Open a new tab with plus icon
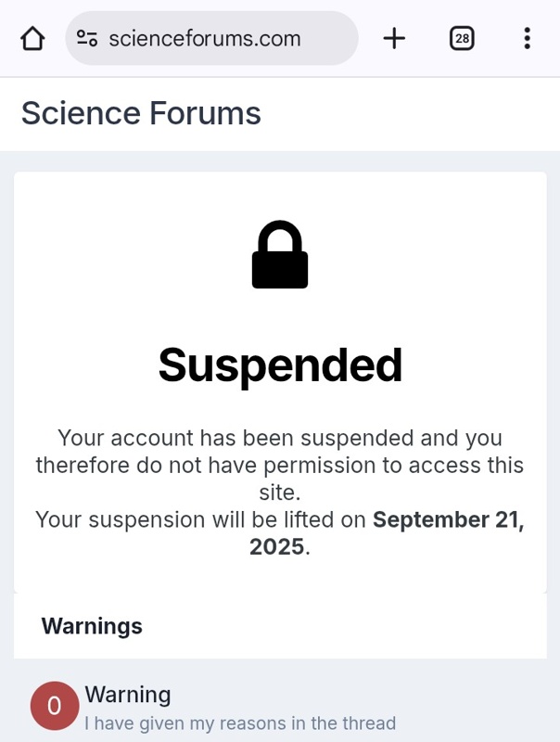This screenshot has height=742, width=560. click(394, 38)
